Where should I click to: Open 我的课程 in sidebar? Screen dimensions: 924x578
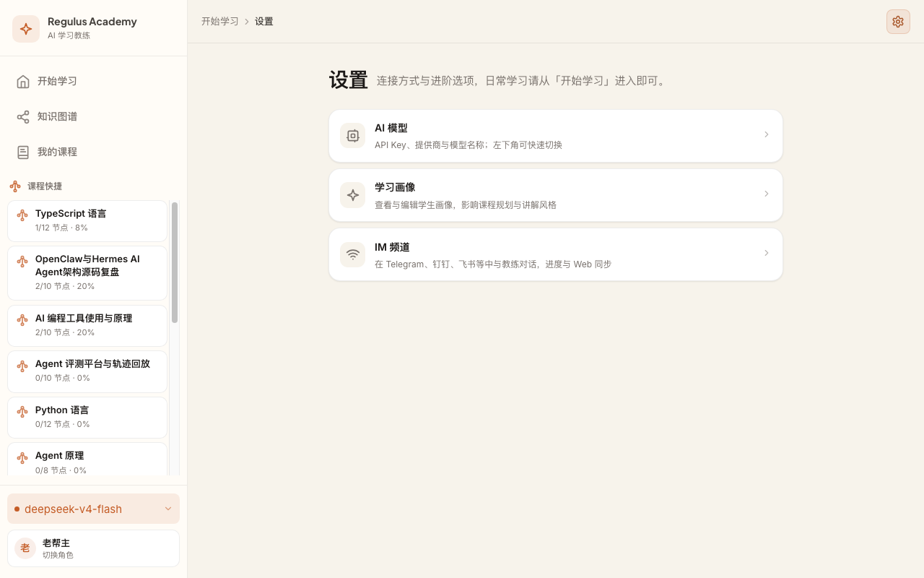tap(93, 152)
